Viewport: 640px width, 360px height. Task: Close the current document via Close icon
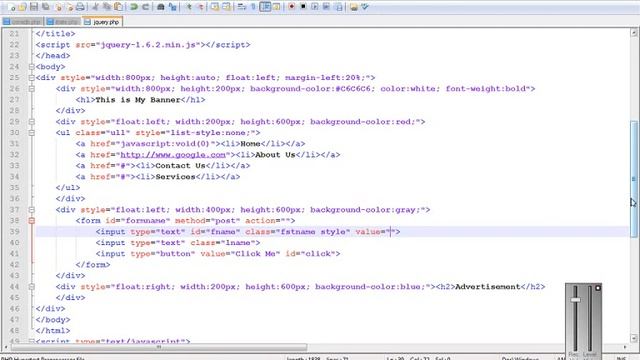pyautogui.click(x=58, y=7)
